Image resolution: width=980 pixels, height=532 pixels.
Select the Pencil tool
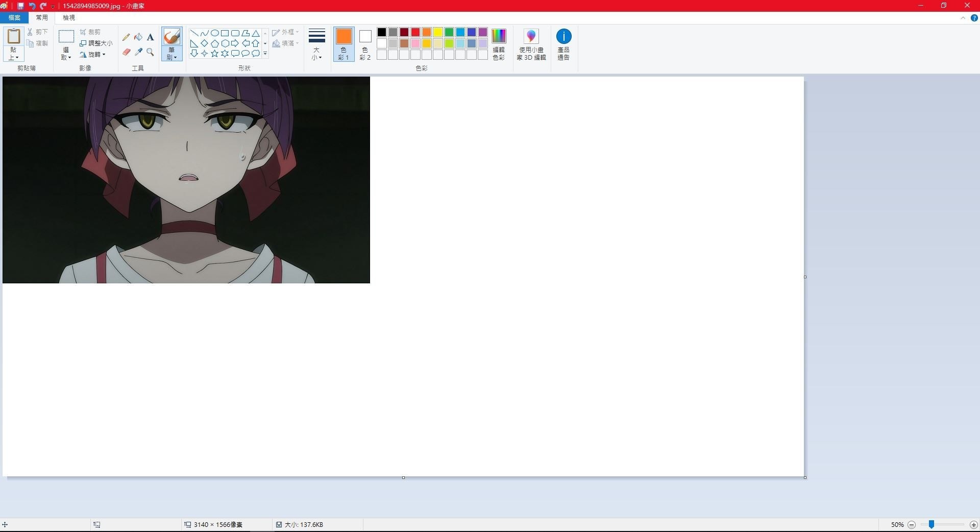126,37
